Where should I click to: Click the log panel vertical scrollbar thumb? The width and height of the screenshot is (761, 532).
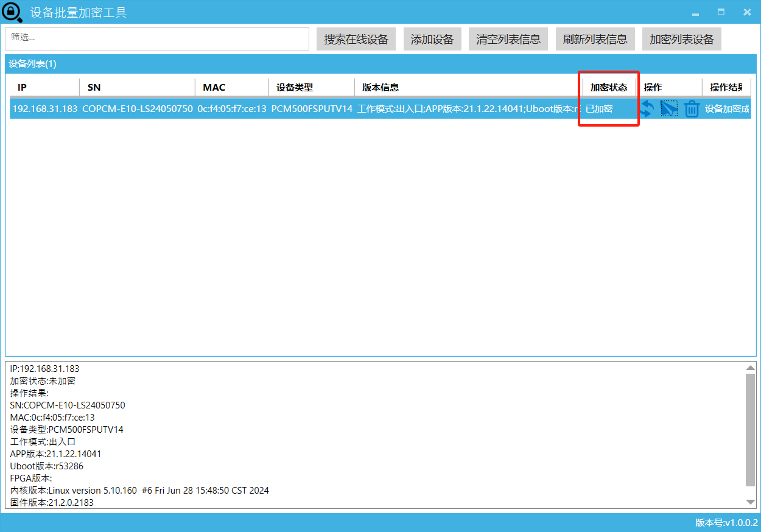[751, 430]
